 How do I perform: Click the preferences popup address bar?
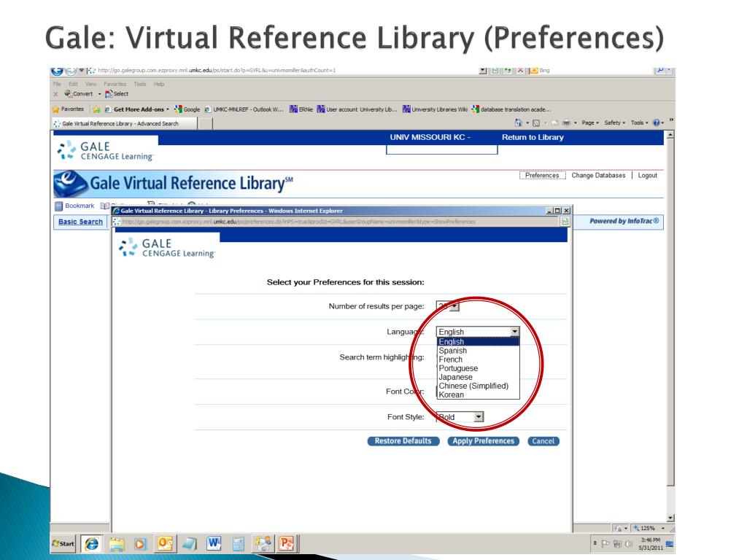point(336,222)
